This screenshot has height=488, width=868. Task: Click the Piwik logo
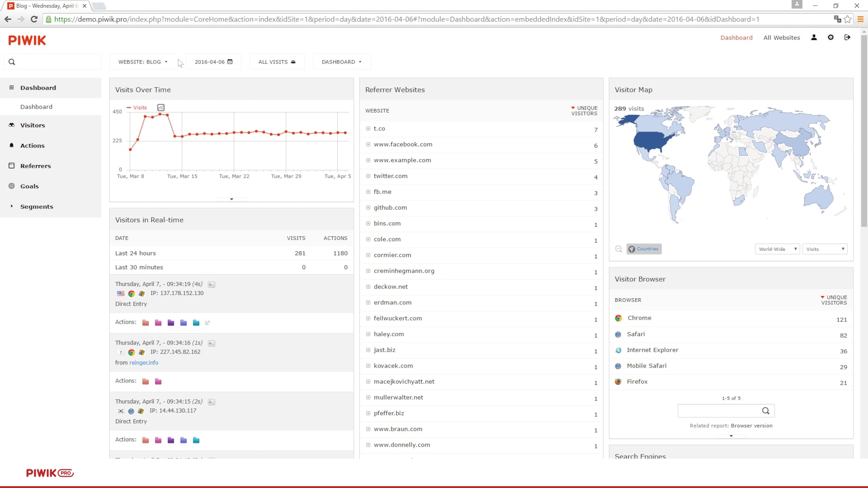point(27,40)
